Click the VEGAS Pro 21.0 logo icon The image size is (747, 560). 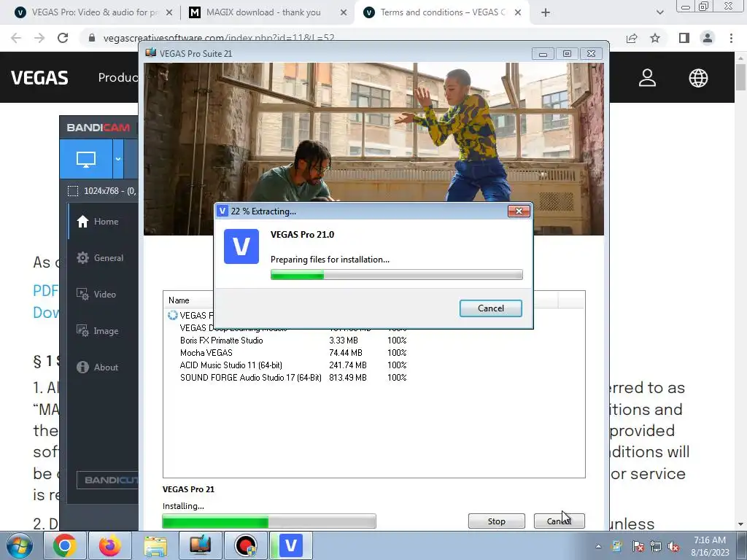click(241, 246)
